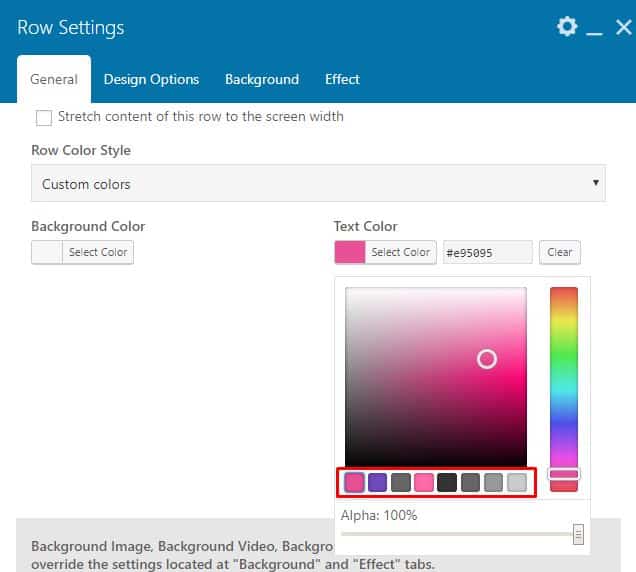Close the Row Settings panel

pos(623,28)
